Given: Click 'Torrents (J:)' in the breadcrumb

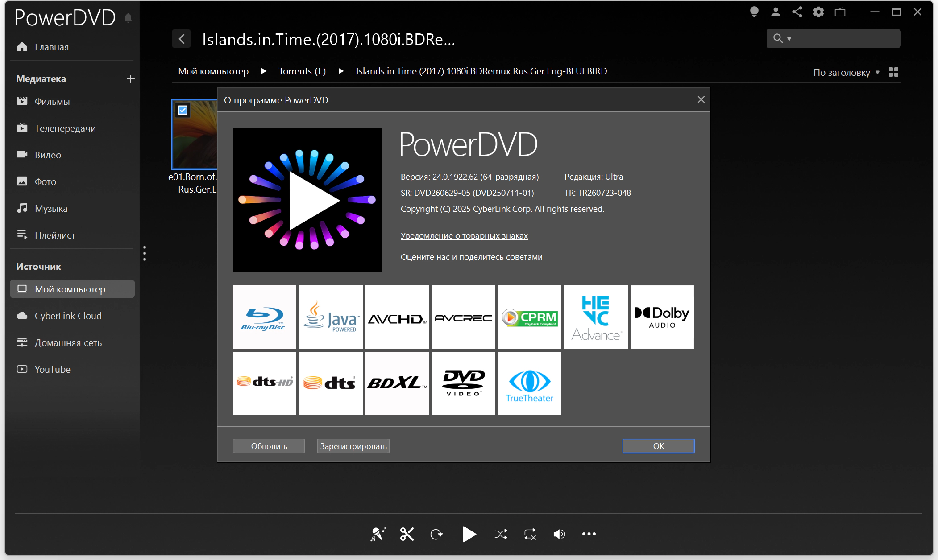Looking at the screenshot, I should point(302,71).
